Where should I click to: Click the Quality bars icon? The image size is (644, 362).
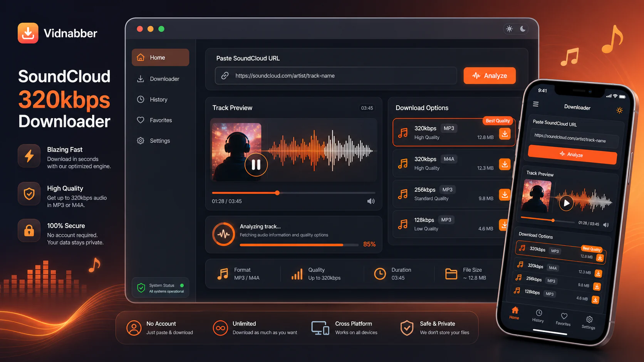[x=297, y=274]
